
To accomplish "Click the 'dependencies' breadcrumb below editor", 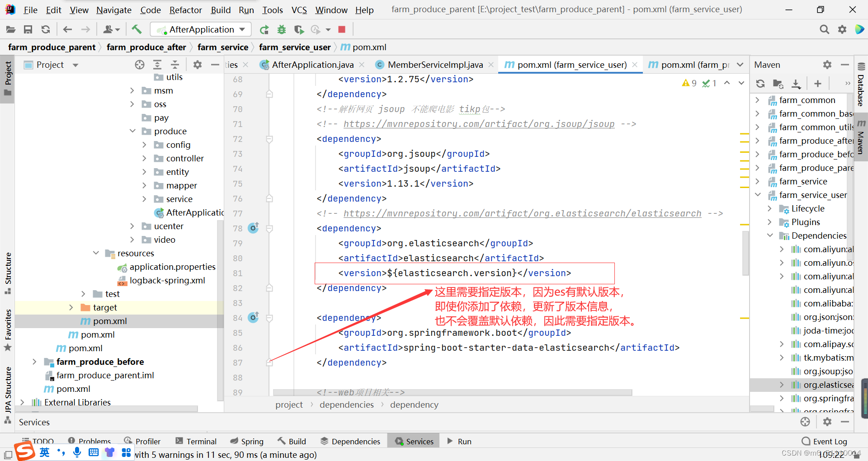I will [x=346, y=405].
